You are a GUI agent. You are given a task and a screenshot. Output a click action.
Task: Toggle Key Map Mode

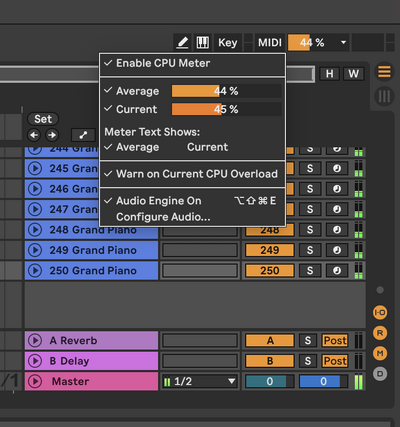(228, 43)
